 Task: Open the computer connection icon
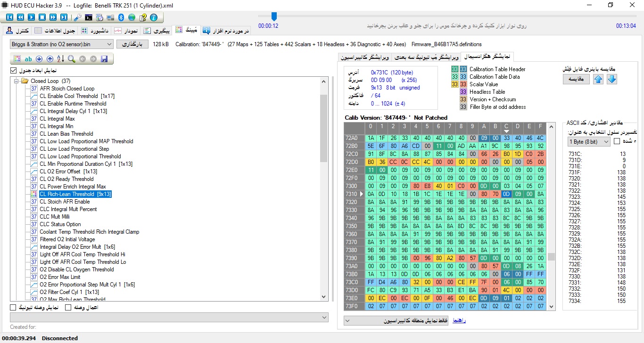point(110,17)
